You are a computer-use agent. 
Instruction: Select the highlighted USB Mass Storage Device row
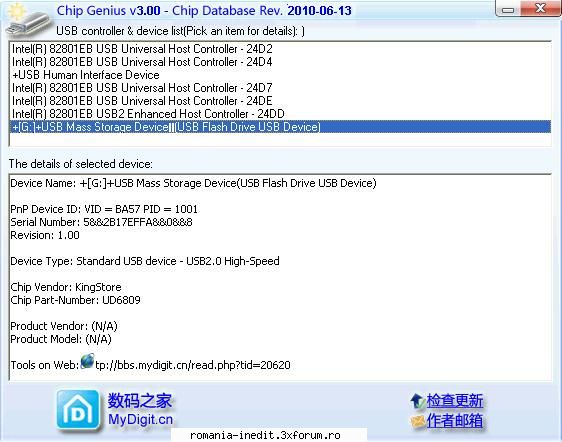(280, 127)
